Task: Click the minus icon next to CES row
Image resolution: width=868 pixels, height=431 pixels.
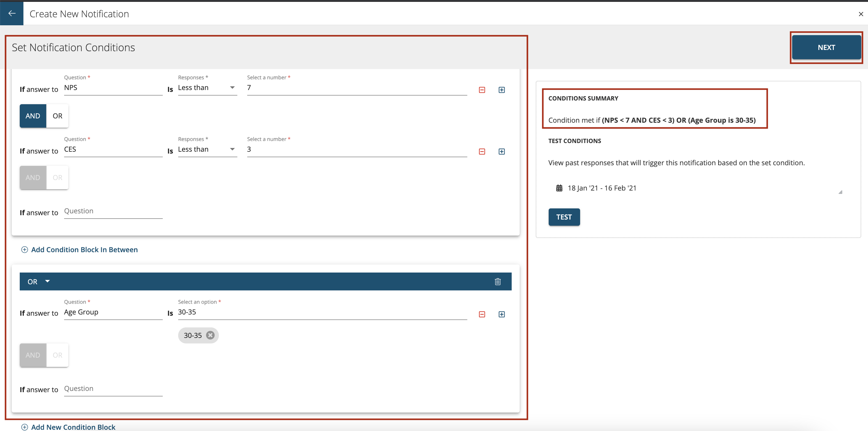Action: click(x=481, y=151)
